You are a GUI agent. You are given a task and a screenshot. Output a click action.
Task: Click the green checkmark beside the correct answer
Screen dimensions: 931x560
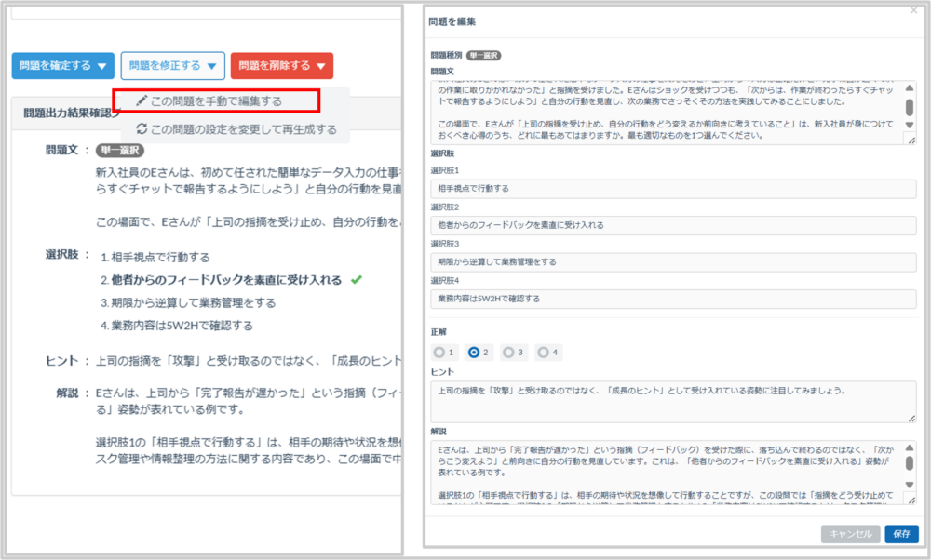[x=357, y=280]
